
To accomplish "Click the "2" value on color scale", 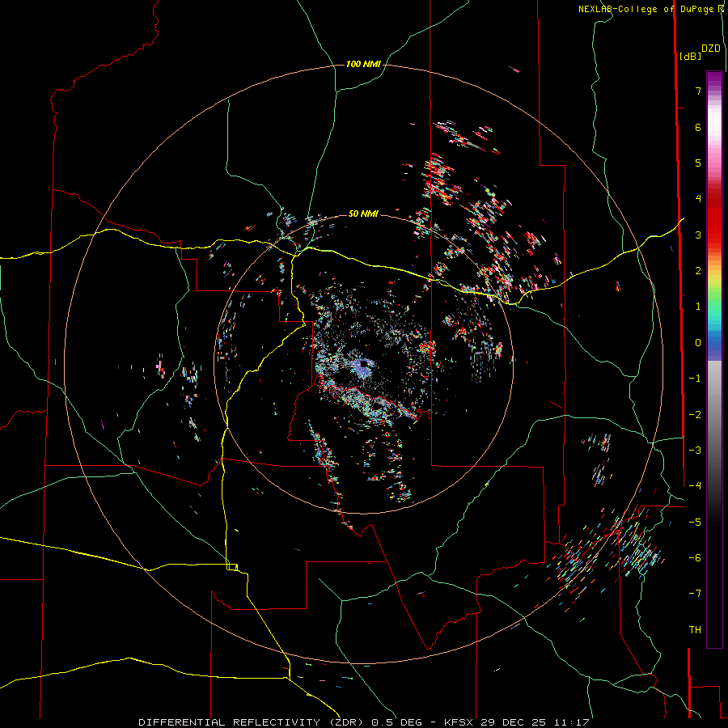I will 698,271.
